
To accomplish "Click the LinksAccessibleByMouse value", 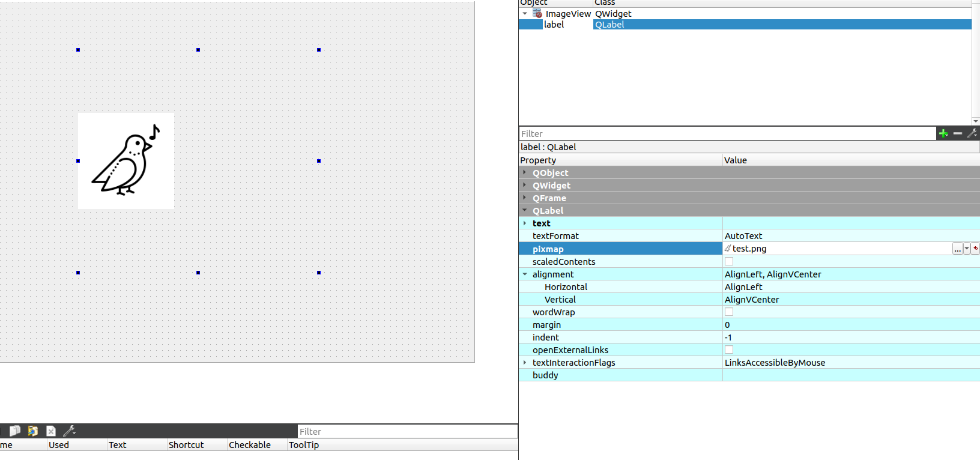I will pyautogui.click(x=775, y=362).
